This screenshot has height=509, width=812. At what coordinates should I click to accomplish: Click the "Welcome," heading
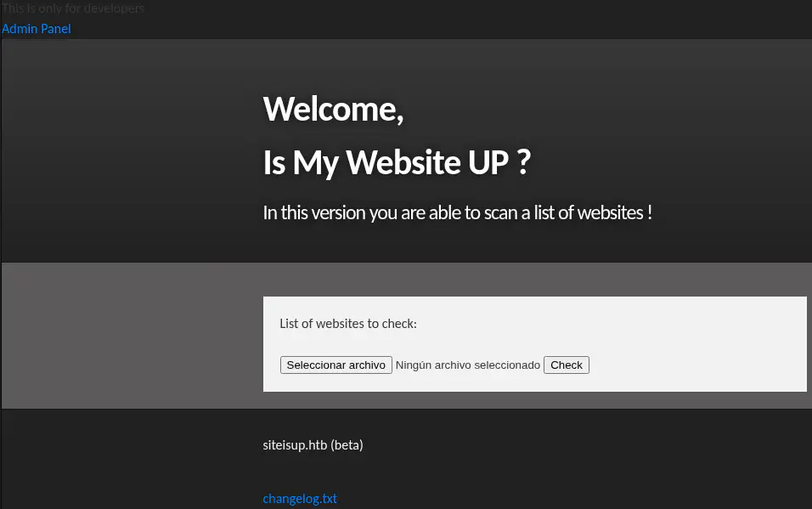[x=333, y=110]
